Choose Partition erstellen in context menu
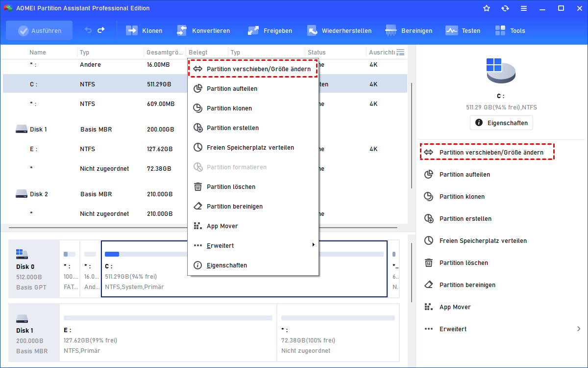 pos(253,128)
